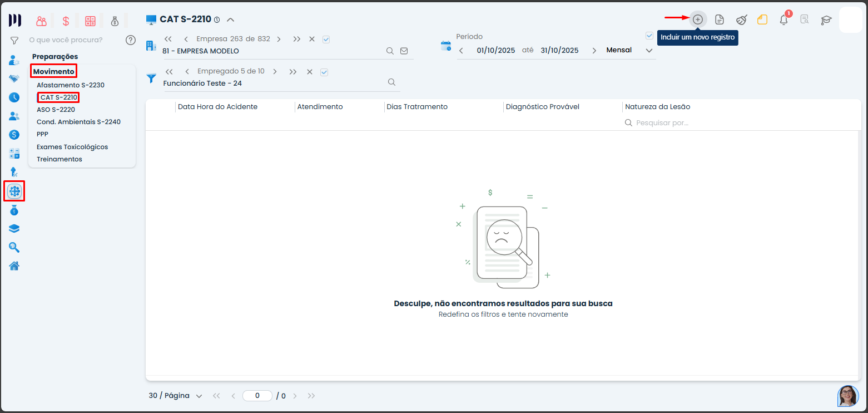Toggle the checkbox next to Empresa navigation
Screen dimensions: 868x413
[326, 39]
